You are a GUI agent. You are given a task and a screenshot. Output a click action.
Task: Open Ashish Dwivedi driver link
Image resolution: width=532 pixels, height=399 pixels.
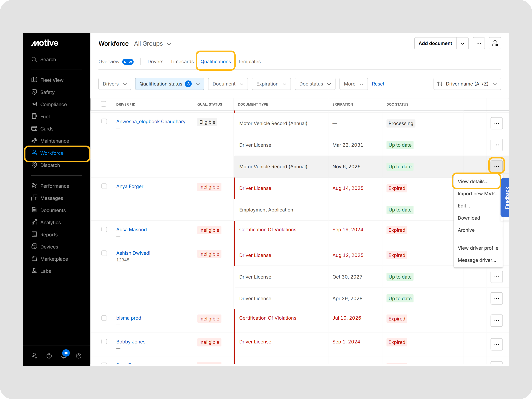(x=133, y=253)
